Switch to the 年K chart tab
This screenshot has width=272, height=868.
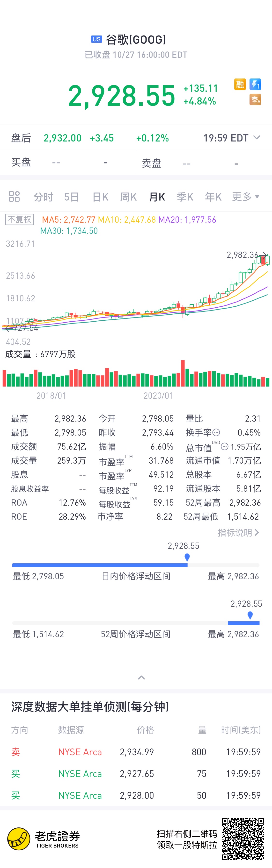coord(213,197)
